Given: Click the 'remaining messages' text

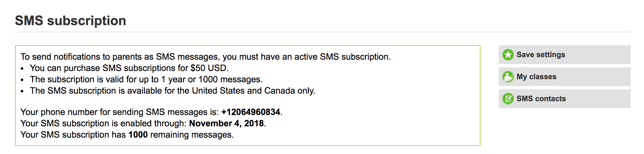Looking at the screenshot, I should tap(192, 135).
